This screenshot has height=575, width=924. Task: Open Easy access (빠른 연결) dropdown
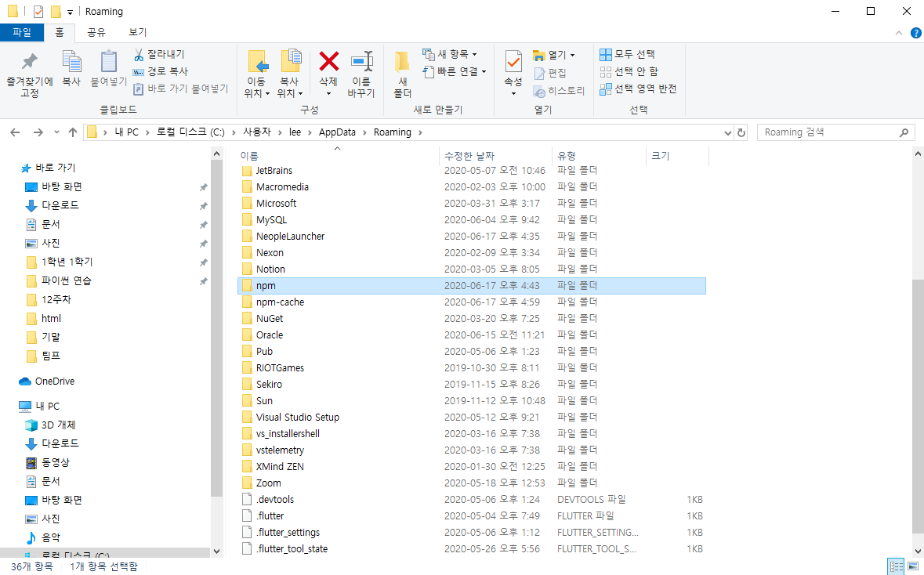coord(455,71)
